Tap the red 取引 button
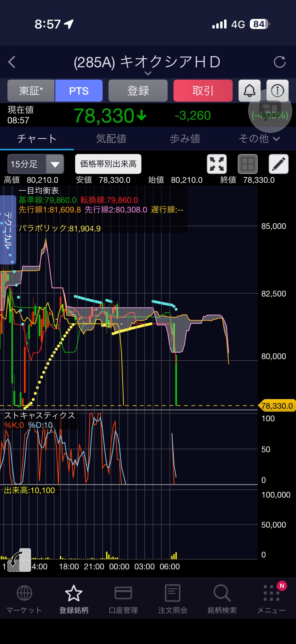 (x=203, y=91)
